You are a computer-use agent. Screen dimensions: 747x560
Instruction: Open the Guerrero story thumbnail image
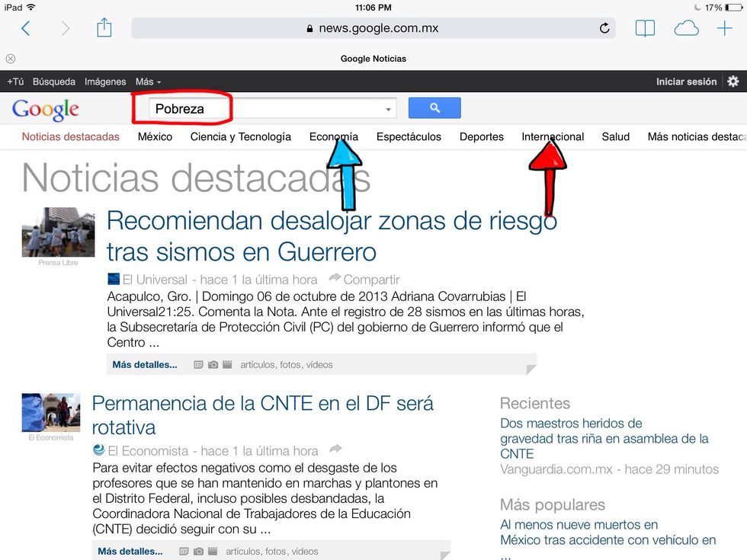[58, 232]
